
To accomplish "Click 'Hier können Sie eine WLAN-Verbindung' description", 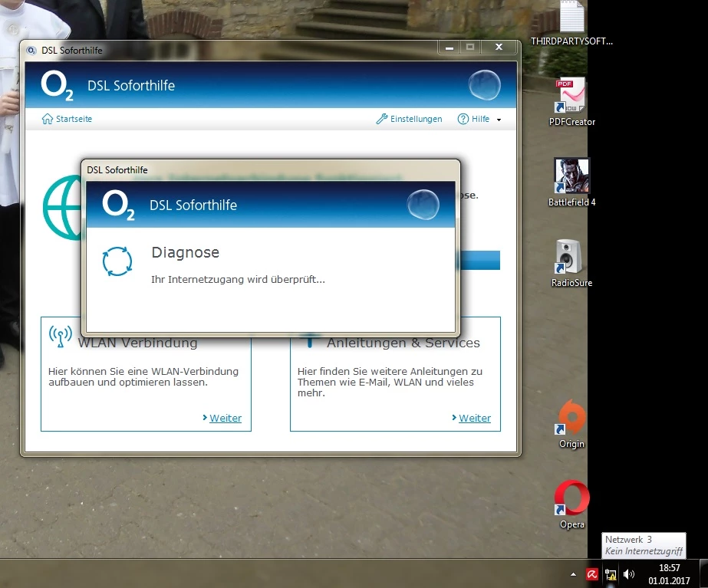I will coord(143,376).
